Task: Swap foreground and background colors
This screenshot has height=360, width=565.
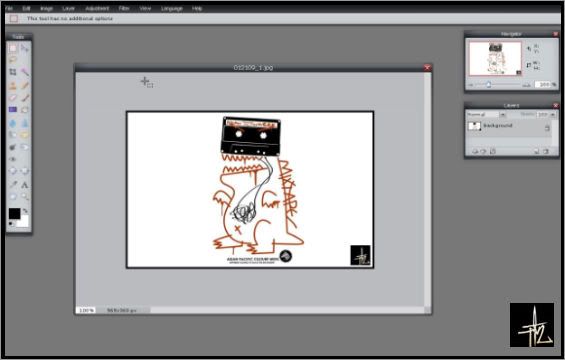Action: pyautogui.click(x=25, y=211)
